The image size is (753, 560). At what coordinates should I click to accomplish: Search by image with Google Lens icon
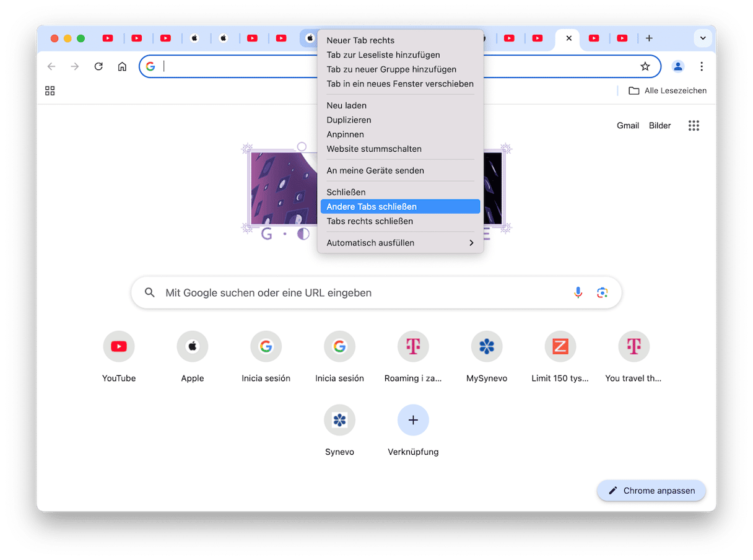[603, 292]
